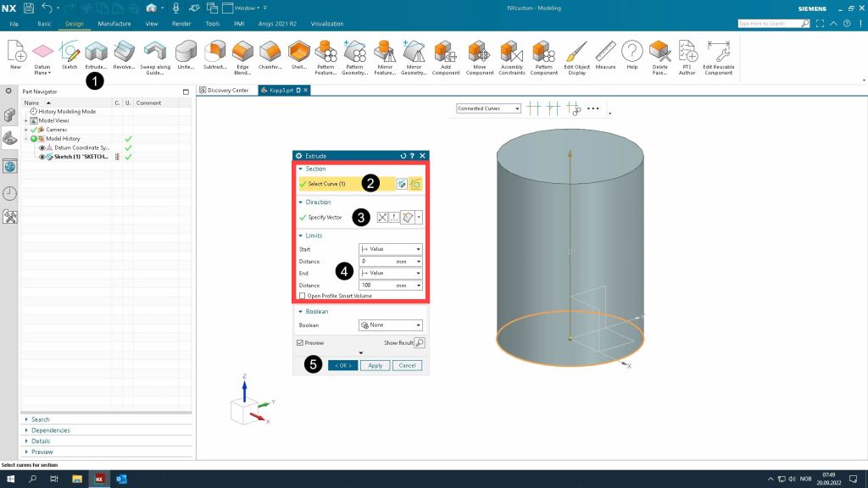Hide the Datum Coordinate System eye toggle
Screen dimensions: 868x488
point(42,147)
